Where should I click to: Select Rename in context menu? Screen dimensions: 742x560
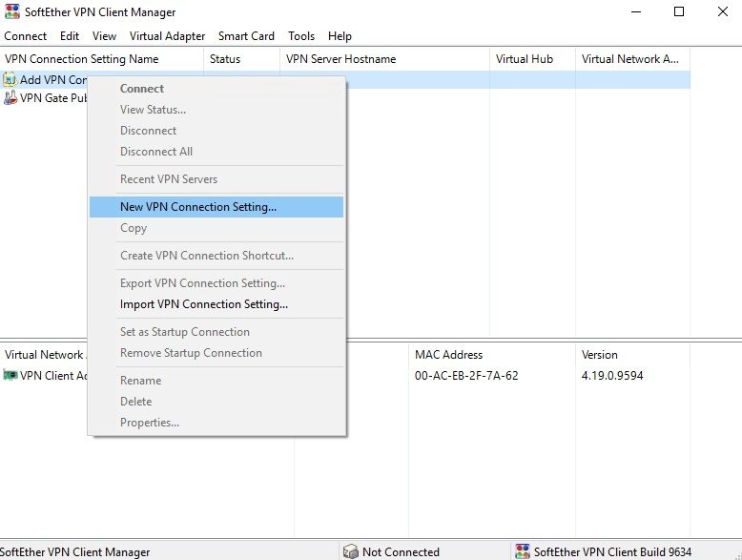[x=216, y=380]
